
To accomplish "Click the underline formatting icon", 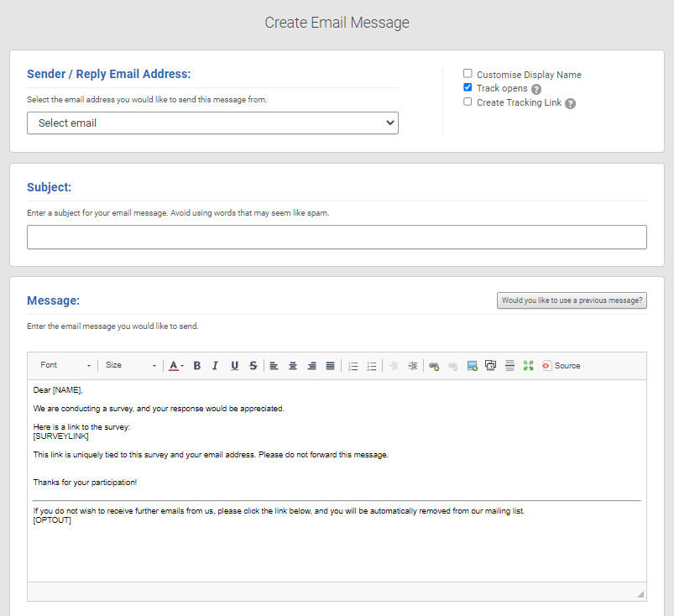I will pyautogui.click(x=234, y=366).
